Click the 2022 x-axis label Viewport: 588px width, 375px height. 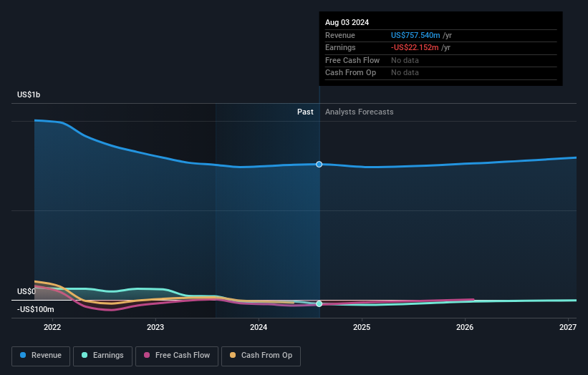point(52,328)
